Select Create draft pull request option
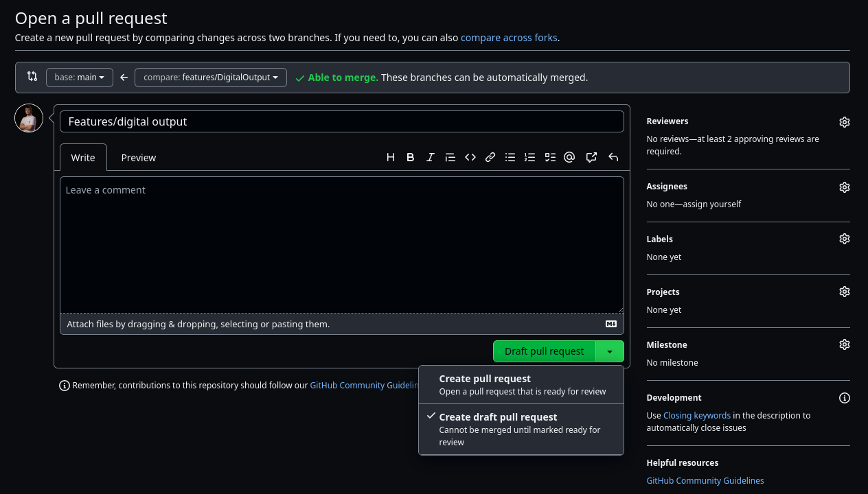Image resolution: width=868 pixels, height=494 pixels. pos(521,429)
